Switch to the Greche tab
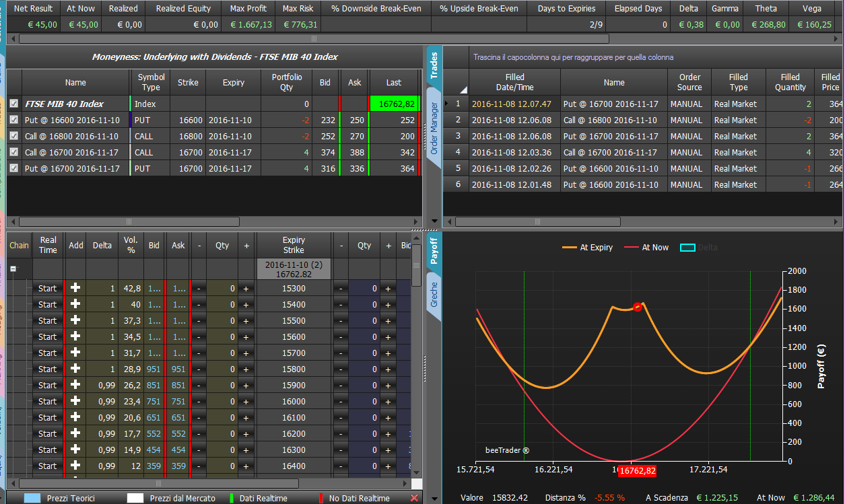Image resolution: width=845 pixels, height=504 pixels. [x=434, y=295]
